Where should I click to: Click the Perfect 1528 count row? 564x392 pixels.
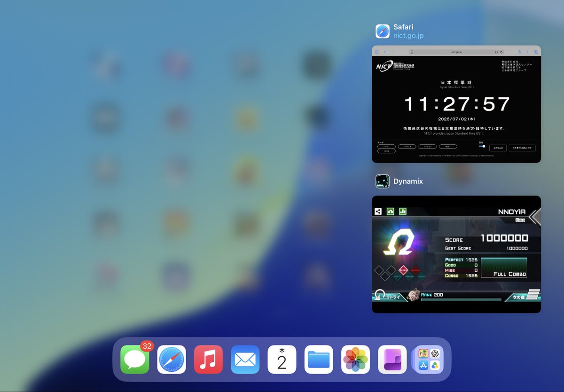pos(461,260)
